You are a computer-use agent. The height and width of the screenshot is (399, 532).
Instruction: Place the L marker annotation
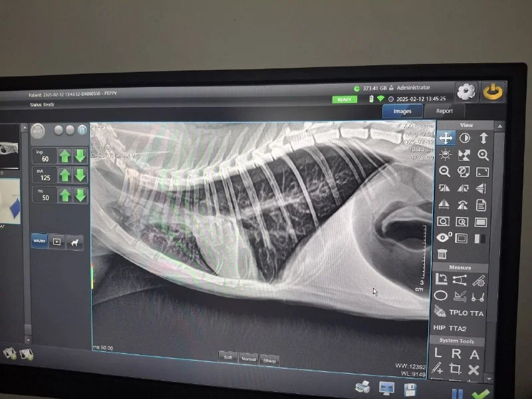[438, 354]
